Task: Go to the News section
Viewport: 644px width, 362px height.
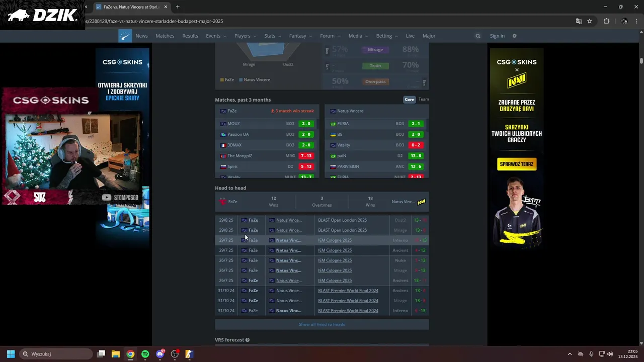Action: coord(141,36)
